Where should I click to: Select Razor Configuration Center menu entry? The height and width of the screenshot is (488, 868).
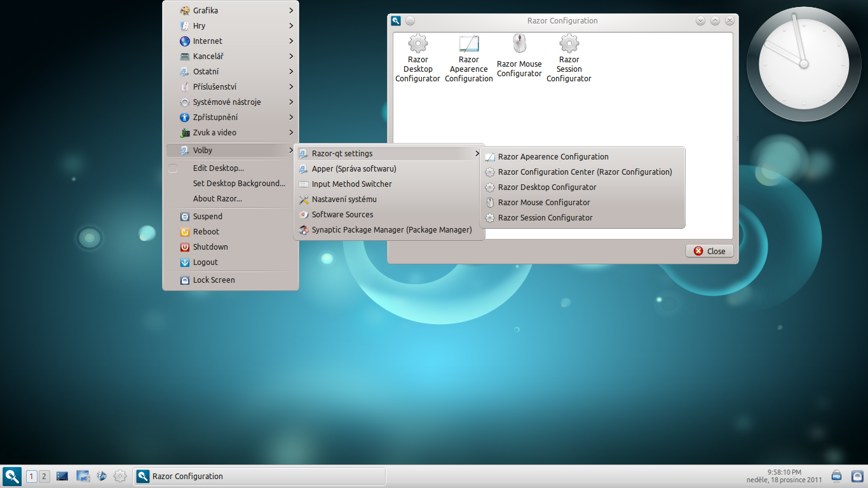[584, 172]
